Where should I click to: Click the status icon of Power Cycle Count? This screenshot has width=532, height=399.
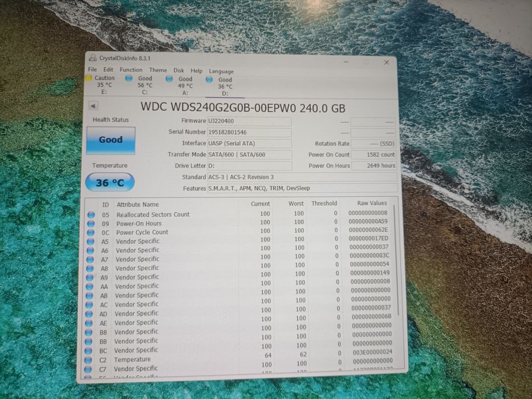91,233
